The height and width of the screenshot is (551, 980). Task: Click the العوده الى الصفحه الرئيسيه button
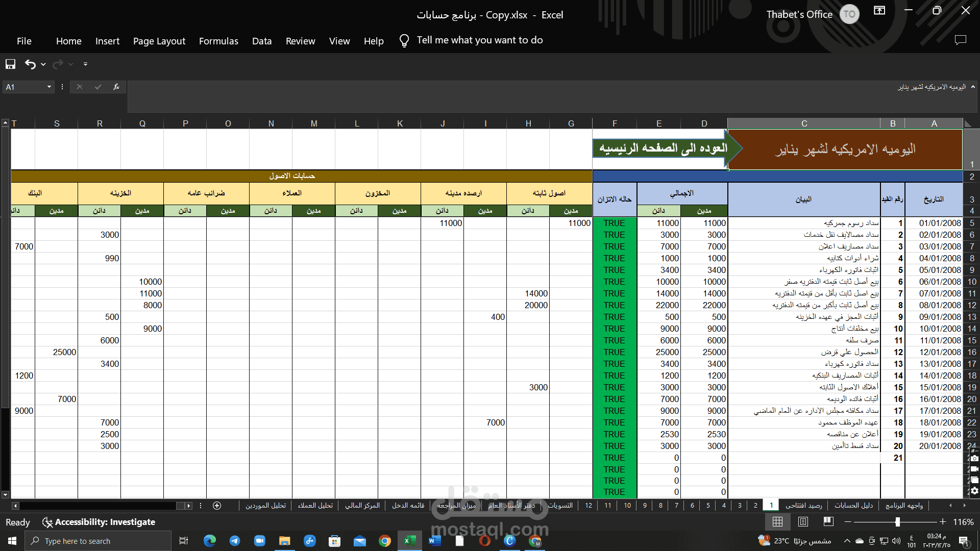[x=663, y=148]
